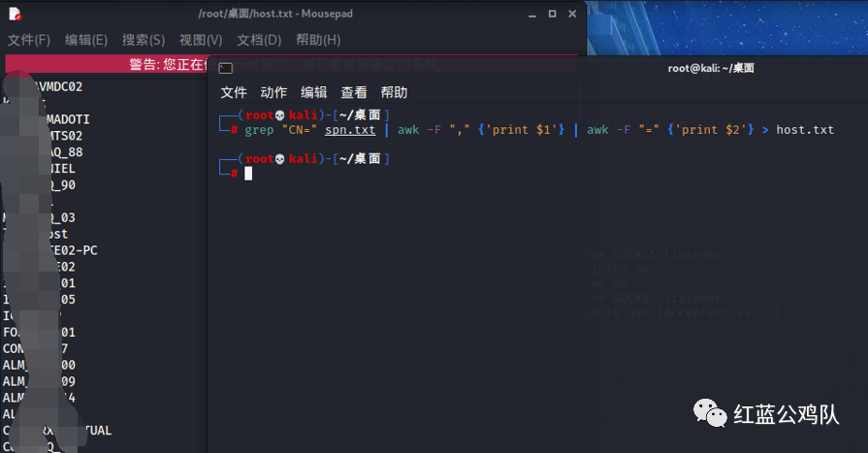868x453 pixels.
Task: Expand the 视图(V) menu in Mousepad
Action: (x=201, y=40)
